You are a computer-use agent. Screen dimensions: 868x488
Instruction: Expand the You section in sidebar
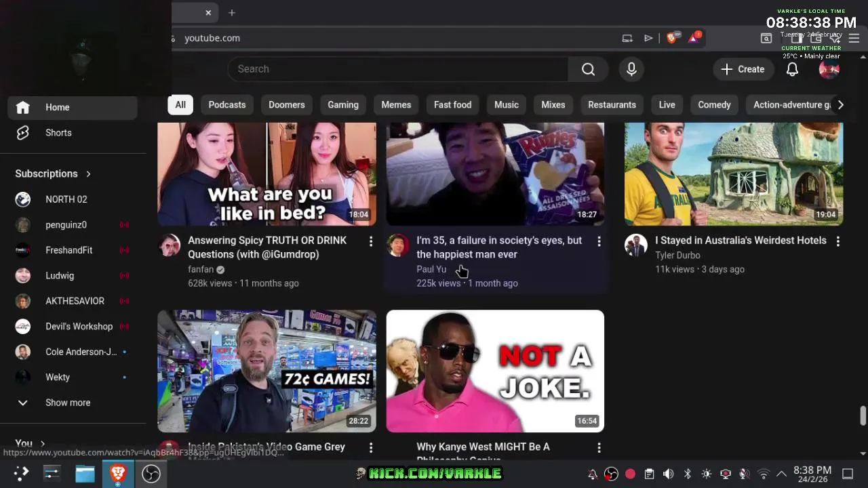point(31,443)
